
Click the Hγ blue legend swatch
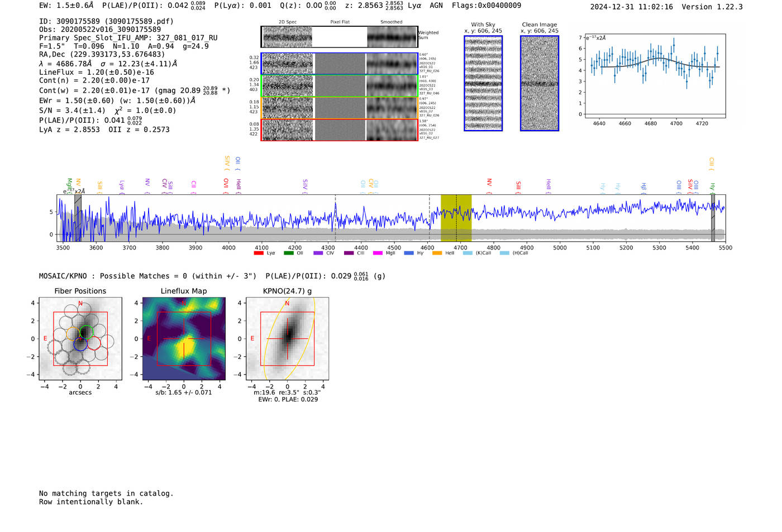pyautogui.click(x=409, y=253)
